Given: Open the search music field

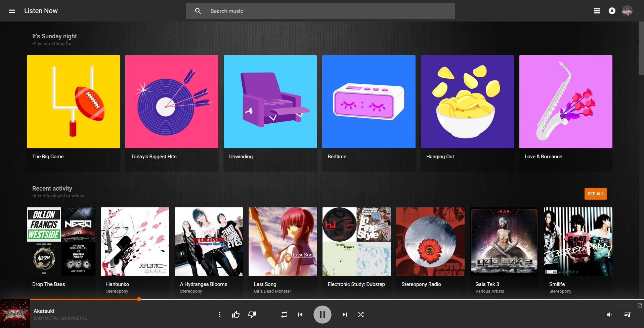Looking at the screenshot, I should pyautogui.click(x=319, y=10).
